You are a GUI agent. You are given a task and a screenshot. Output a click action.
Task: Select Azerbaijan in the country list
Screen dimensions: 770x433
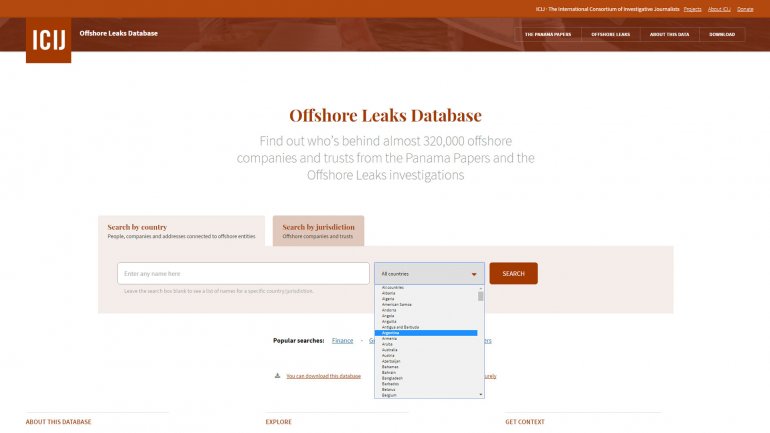pyautogui.click(x=426, y=361)
